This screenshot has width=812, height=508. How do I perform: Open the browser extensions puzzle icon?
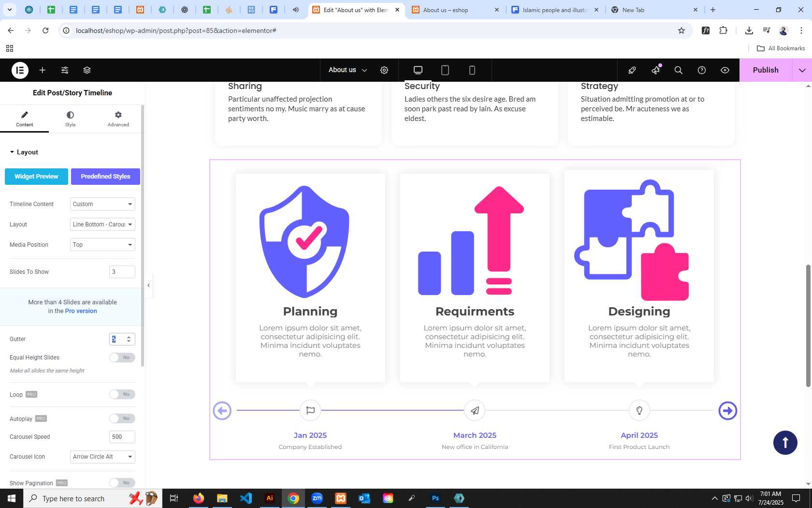click(x=723, y=30)
